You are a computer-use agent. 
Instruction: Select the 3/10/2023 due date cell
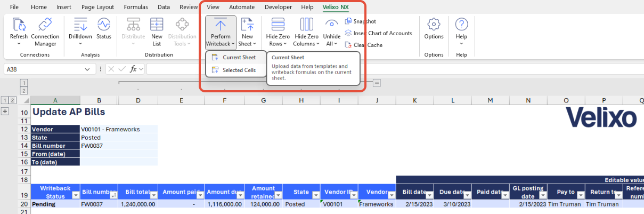(453, 204)
